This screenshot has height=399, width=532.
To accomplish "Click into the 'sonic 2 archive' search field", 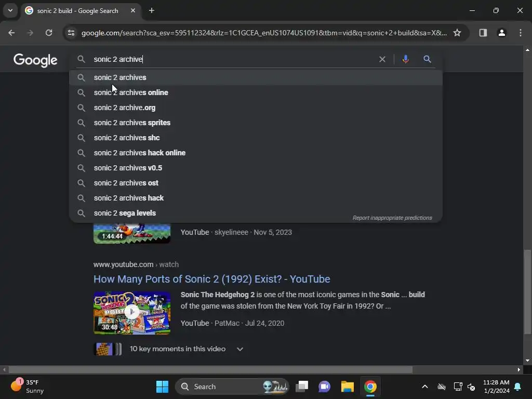I will point(234,59).
